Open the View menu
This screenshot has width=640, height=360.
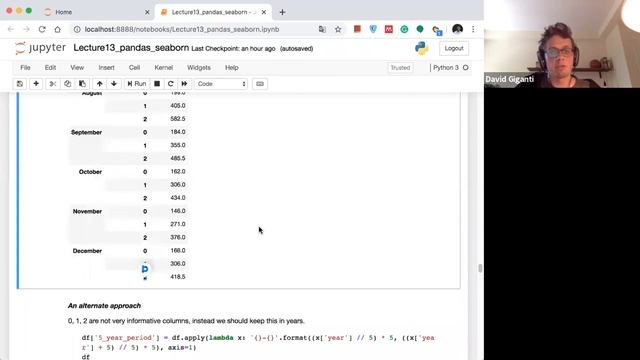pos(77,68)
